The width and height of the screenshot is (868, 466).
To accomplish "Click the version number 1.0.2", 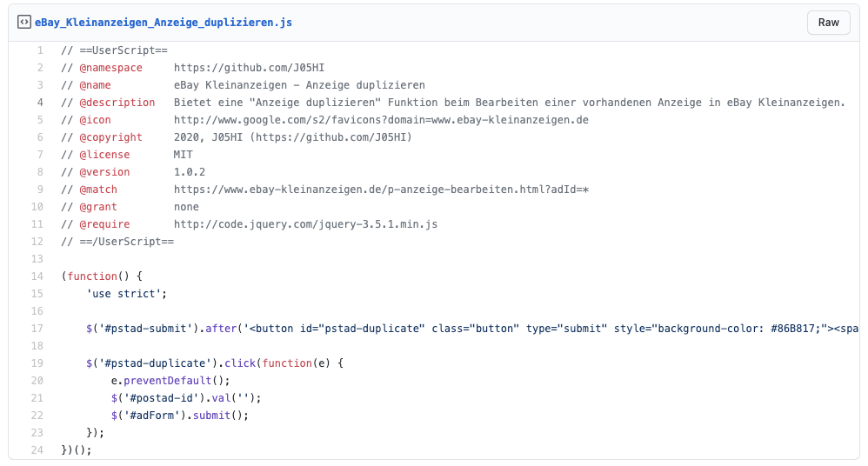I will tap(190, 172).
